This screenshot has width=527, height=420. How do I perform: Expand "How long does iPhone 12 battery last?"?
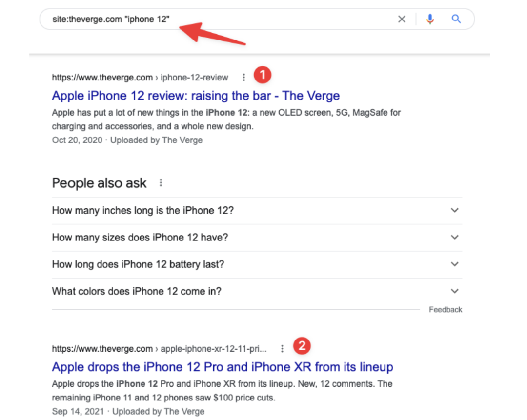pos(257,264)
